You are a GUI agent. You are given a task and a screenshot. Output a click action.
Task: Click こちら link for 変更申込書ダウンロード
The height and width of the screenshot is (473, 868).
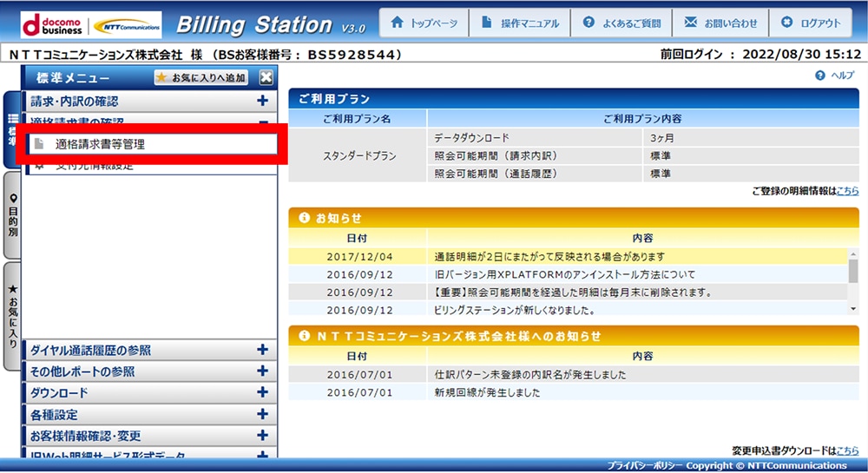[x=847, y=450]
